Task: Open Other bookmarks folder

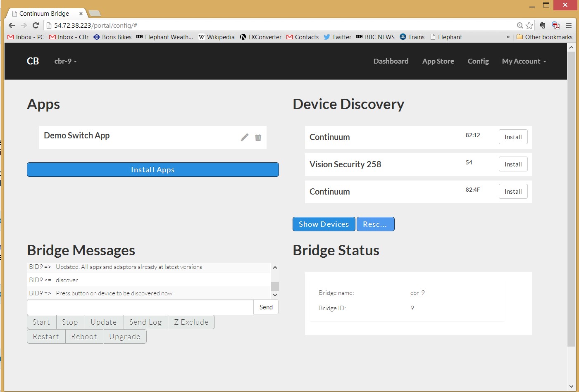Action: [544, 37]
